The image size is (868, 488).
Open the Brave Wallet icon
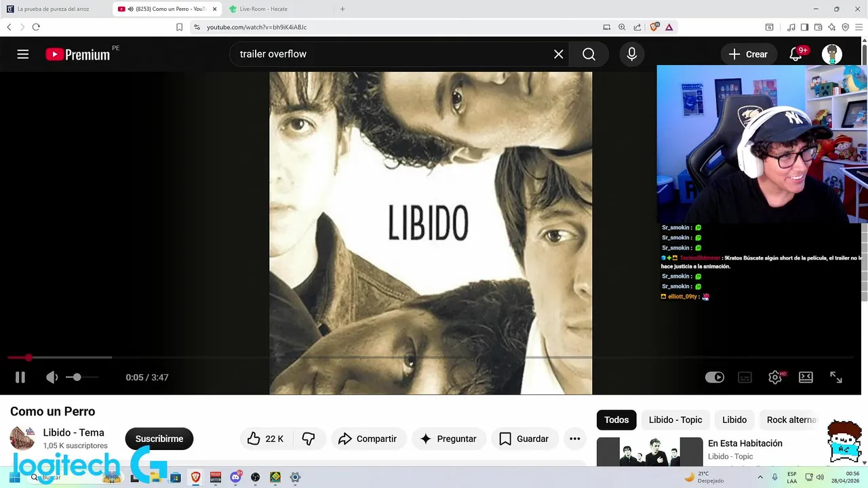tap(818, 27)
